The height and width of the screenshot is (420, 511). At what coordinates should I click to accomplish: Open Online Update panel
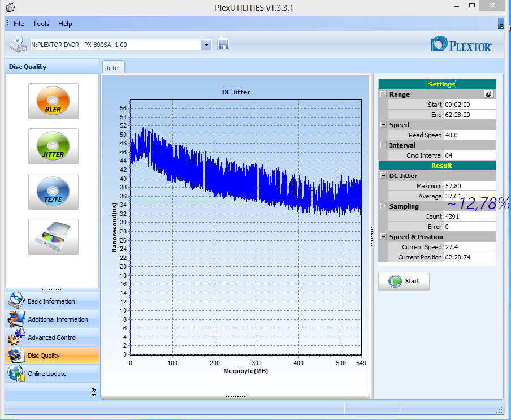[x=52, y=374]
